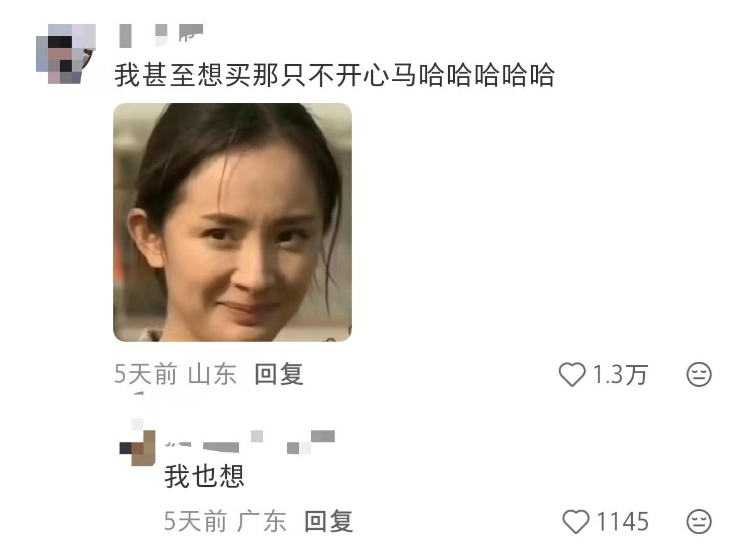
Task: Open the blurred username above 我也想
Action: point(249,442)
